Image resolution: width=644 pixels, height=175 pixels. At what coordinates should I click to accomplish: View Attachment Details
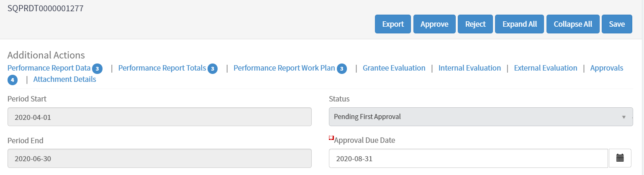(64, 79)
